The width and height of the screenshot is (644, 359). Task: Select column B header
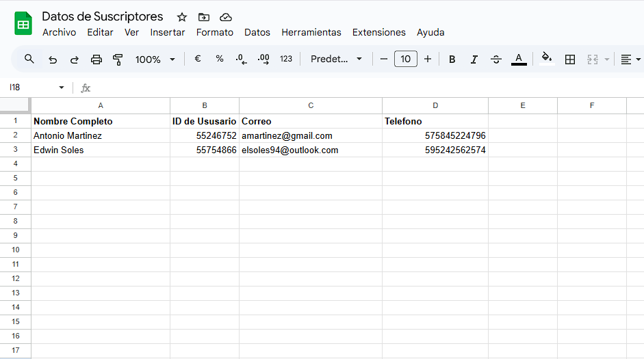tap(205, 106)
